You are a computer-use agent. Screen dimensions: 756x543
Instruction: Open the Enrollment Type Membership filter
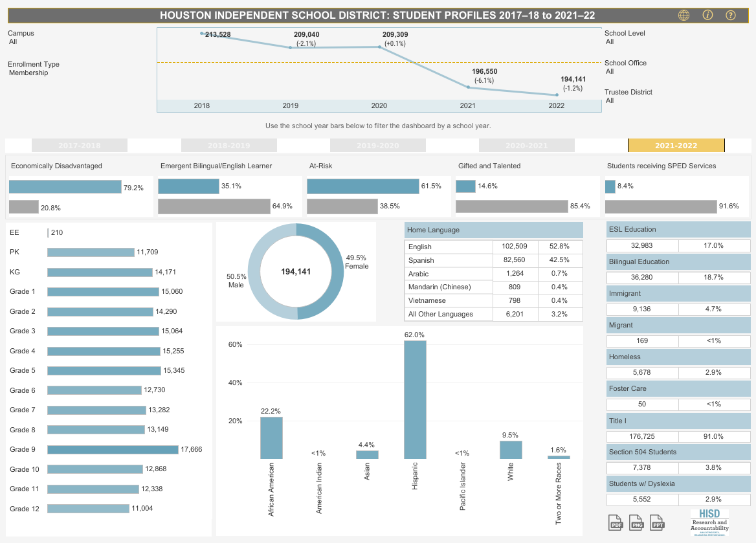click(33, 69)
